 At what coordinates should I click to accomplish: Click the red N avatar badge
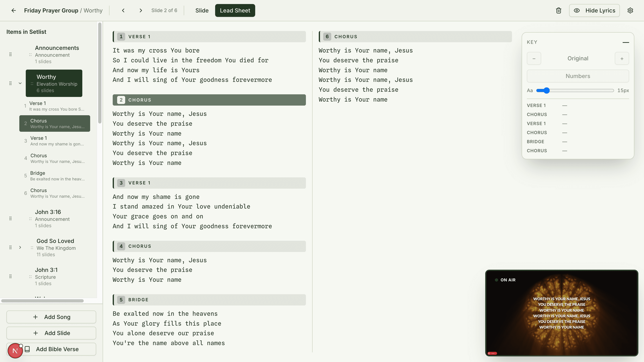[x=15, y=351]
